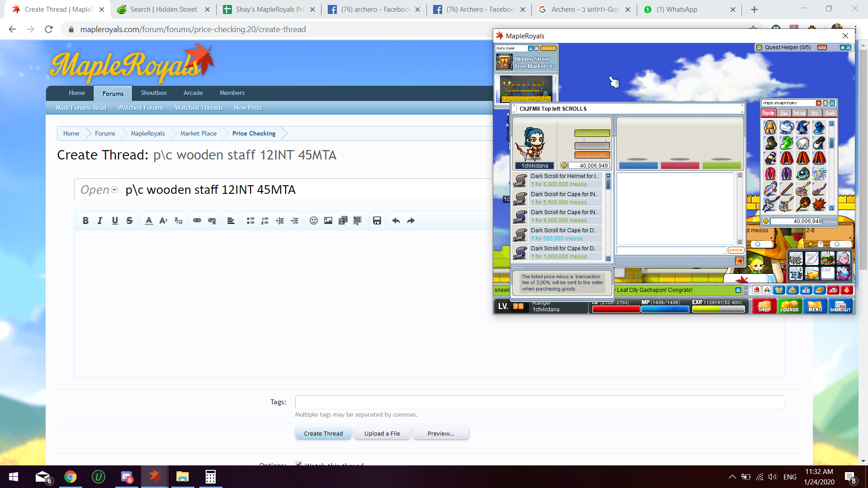Click the green LOUNGE button in game

click(789, 306)
